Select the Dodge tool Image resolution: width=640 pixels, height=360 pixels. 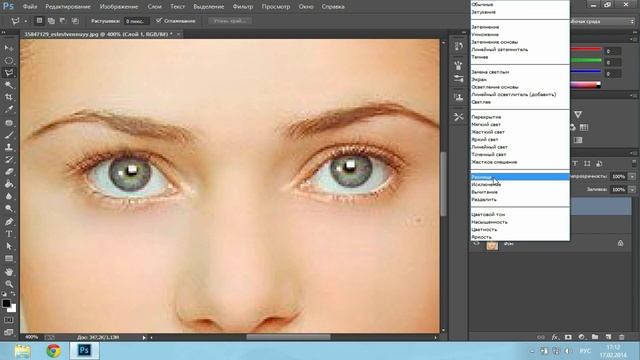pyautogui.click(x=9, y=209)
